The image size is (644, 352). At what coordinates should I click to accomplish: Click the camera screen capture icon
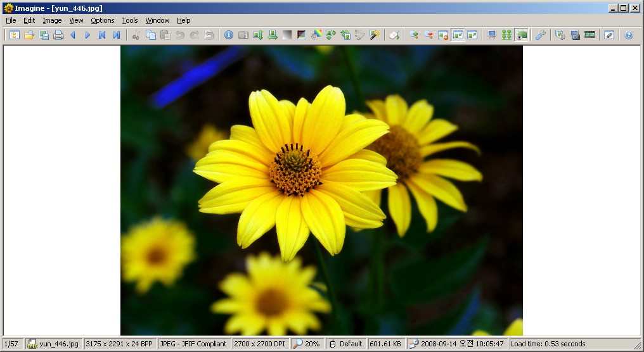click(243, 35)
